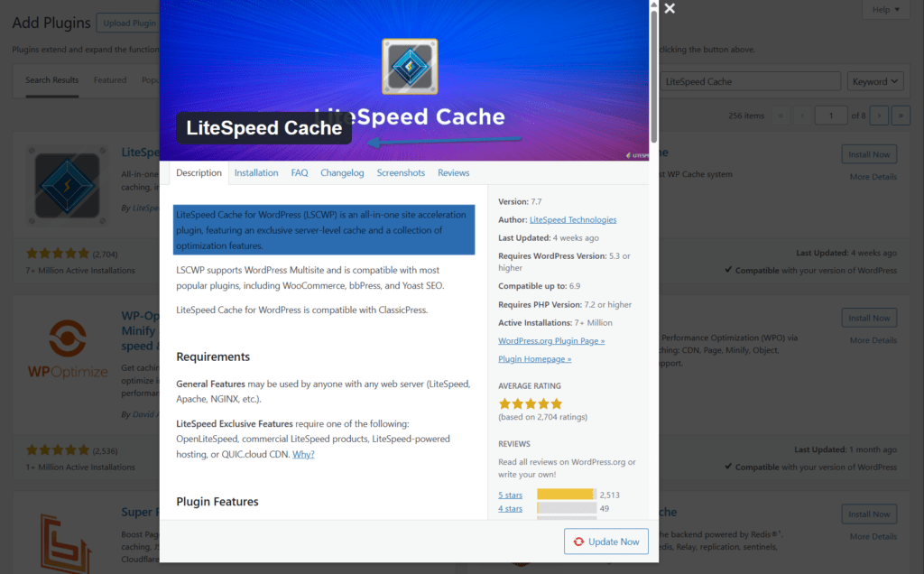The width and height of the screenshot is (924, 574).
Task: Go to the next results page with the arrow
Action: [879, 115]
